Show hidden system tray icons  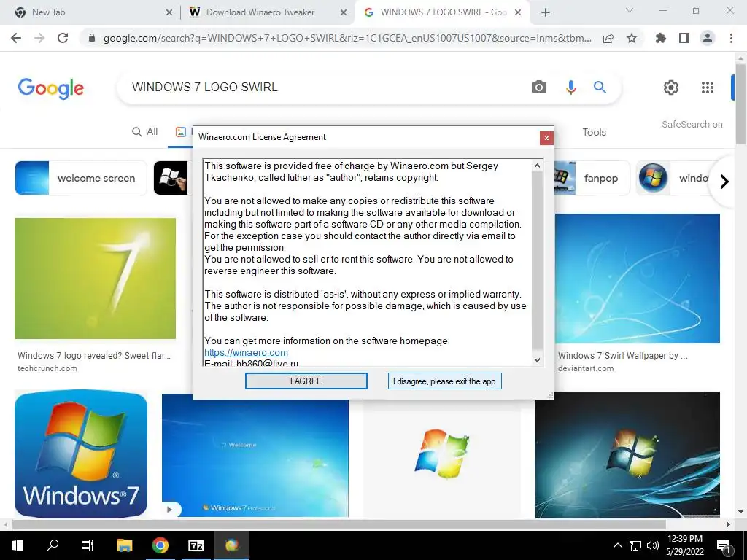point(617,545)
